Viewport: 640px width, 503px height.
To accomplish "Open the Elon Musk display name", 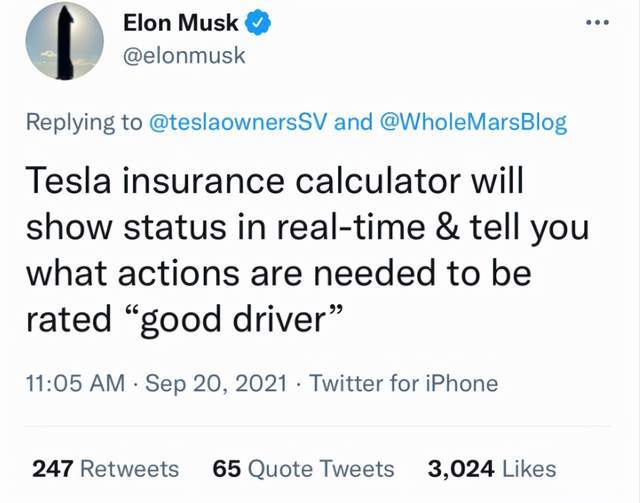I will (180, 22).
